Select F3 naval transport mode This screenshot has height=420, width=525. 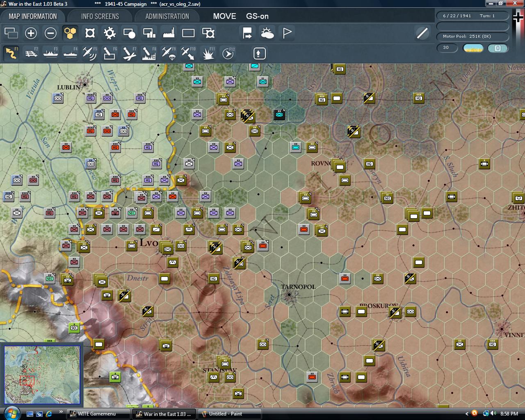click(50, 53)
